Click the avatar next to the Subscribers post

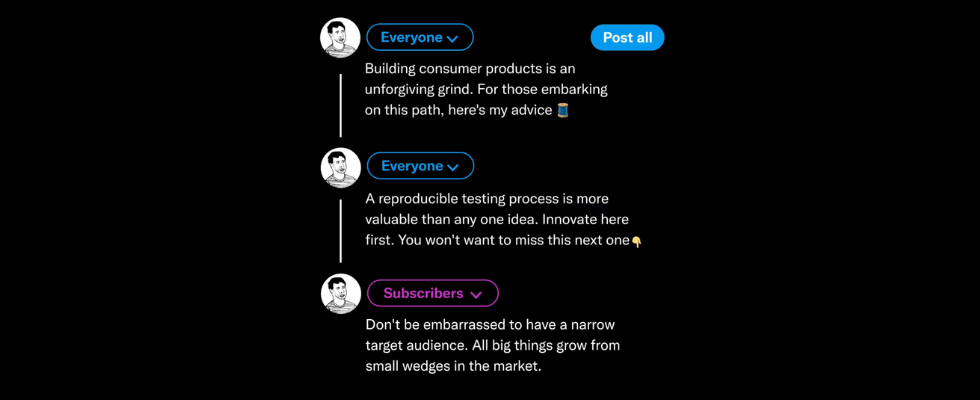340,294
